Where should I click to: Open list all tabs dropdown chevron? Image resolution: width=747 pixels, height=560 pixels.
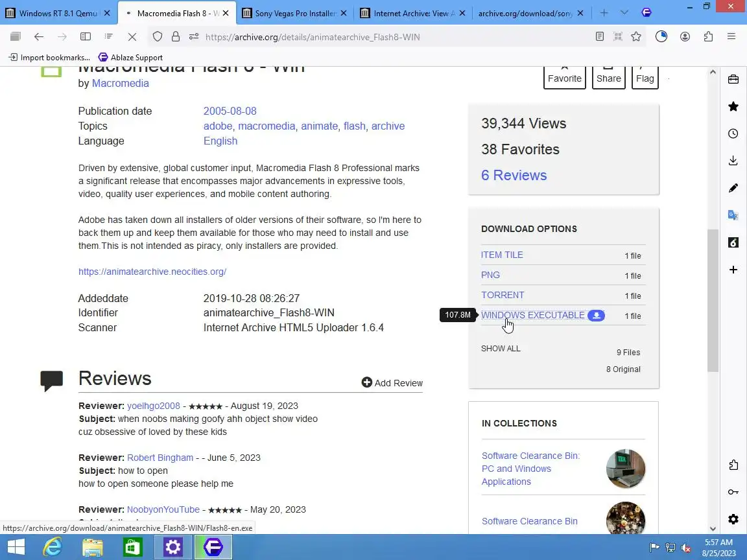click(624, 13)
